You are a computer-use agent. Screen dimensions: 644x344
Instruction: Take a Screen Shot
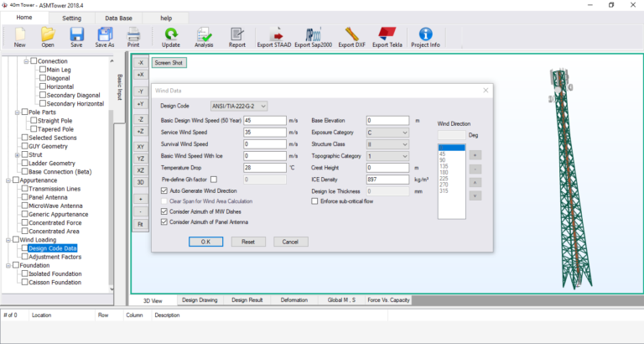coord(169,62)
